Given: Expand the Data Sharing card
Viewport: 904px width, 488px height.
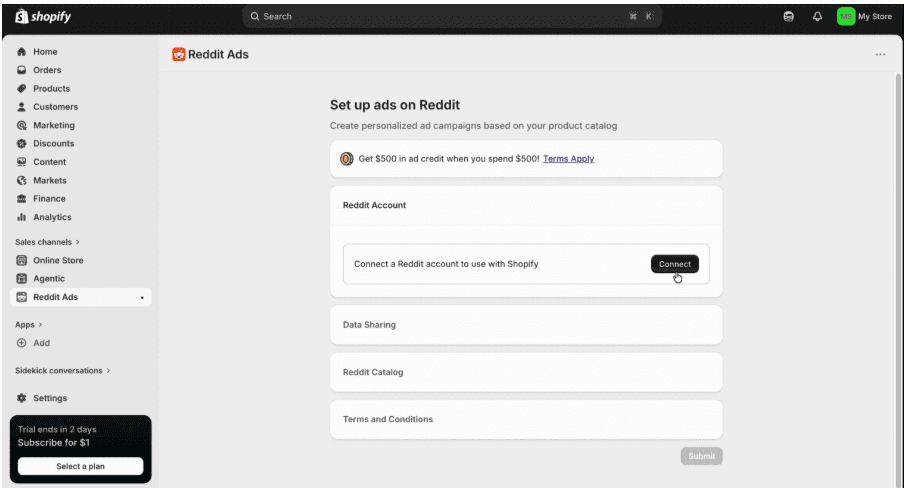Looking at the screenshot, I should 526,325.
